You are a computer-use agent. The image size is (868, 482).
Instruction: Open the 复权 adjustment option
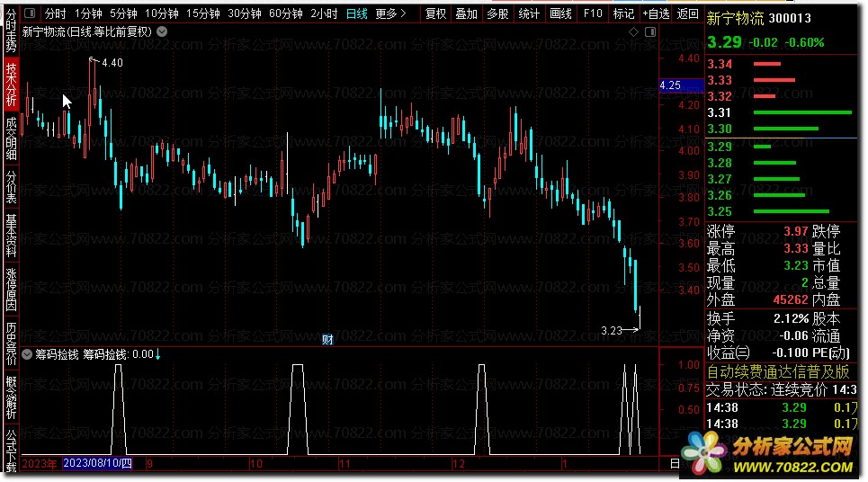click(435, 13)
